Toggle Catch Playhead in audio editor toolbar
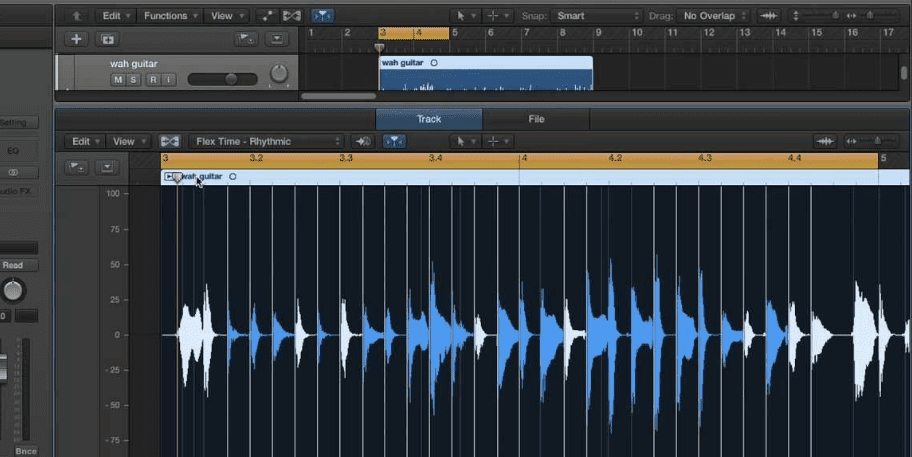 (x=394, y=141)
